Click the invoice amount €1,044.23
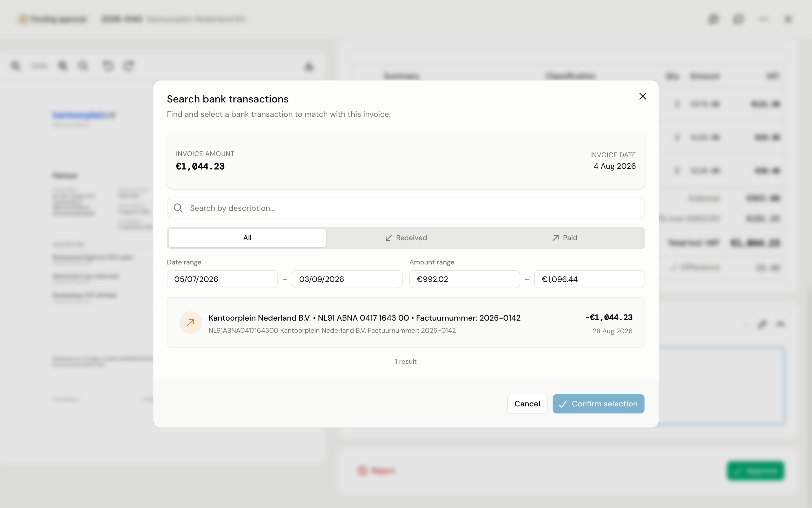The image size is (812, 508). (200, 166)
